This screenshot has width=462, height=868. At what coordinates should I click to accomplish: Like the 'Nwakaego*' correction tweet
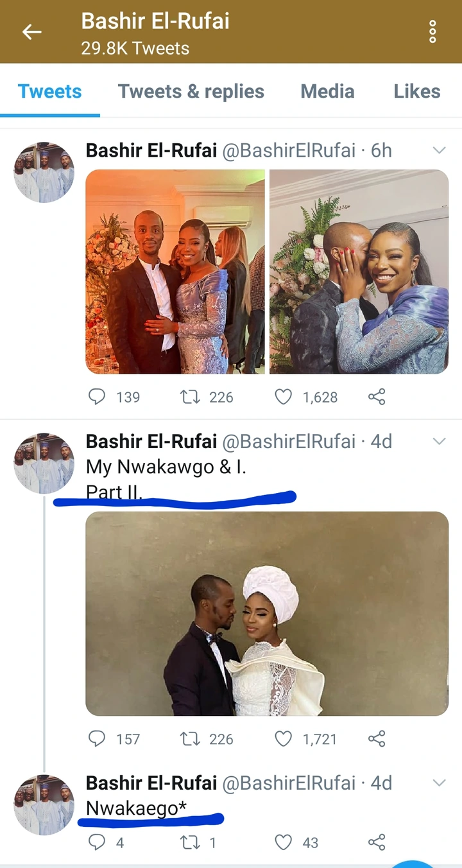point(283,842)
